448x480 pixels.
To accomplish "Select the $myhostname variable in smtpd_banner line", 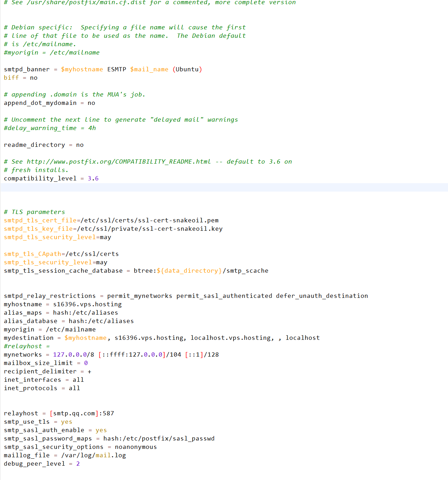I will point(82,69).
